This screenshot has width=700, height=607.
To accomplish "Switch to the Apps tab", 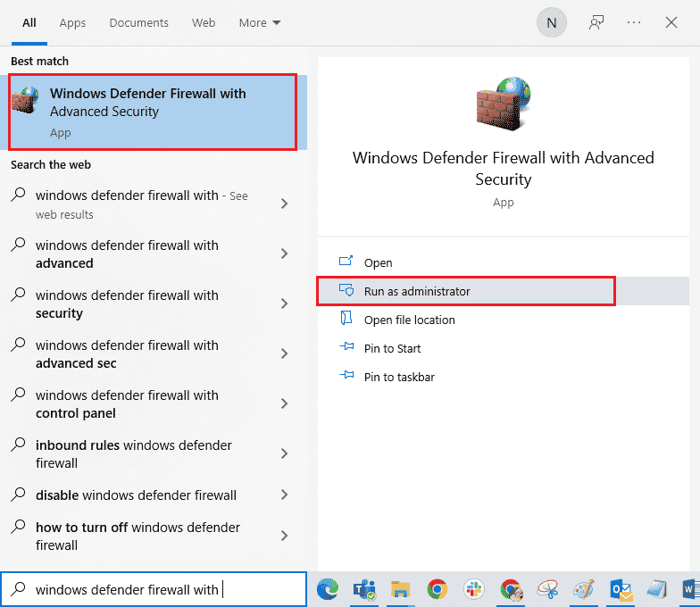I will pos(72,23).
